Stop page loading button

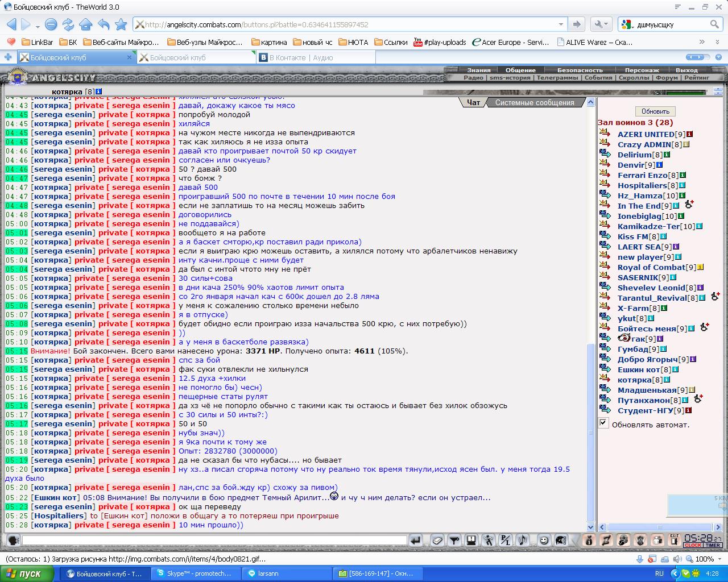[51, 24]
